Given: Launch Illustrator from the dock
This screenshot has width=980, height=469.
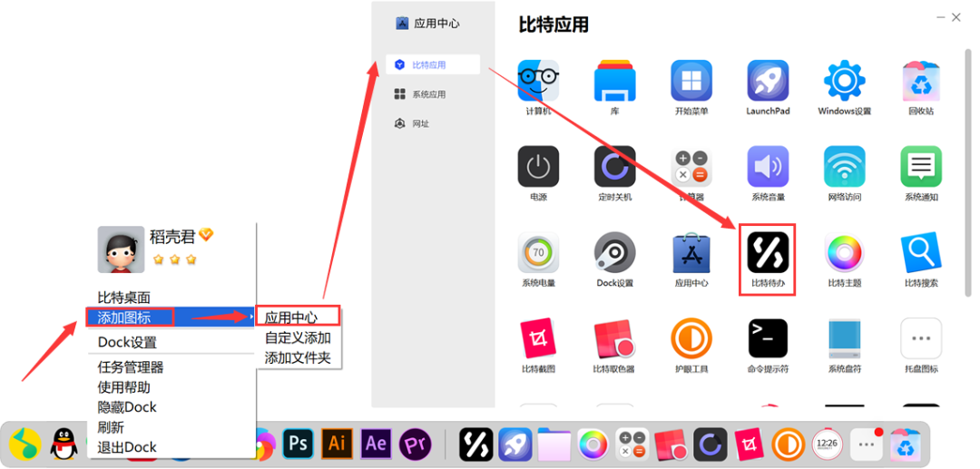Looking at the screenshot, I should (337, 444).
